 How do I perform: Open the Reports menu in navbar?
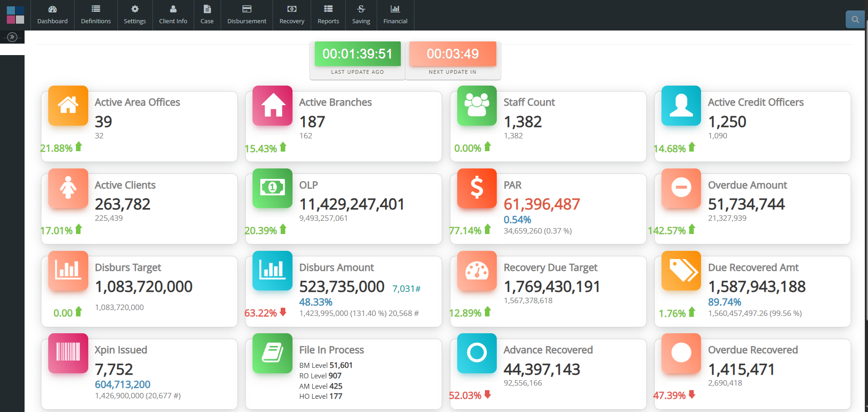coord(328,15)
